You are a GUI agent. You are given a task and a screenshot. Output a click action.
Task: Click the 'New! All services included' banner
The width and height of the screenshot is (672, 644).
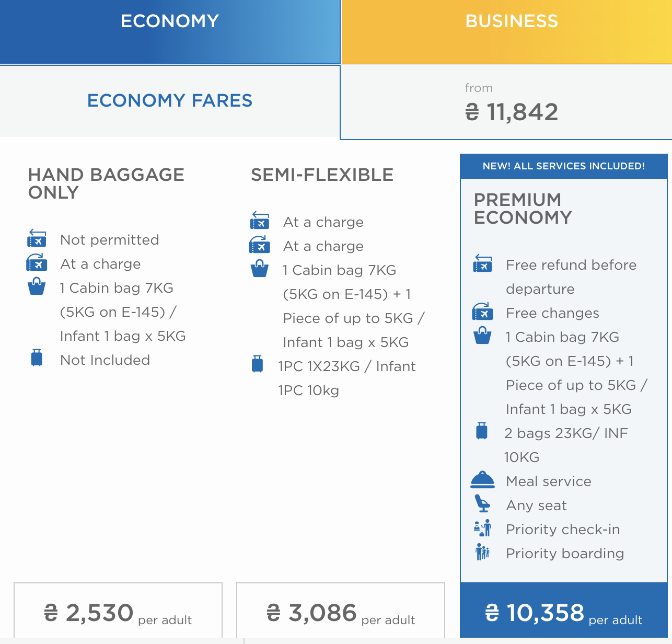tap(563, 166)
